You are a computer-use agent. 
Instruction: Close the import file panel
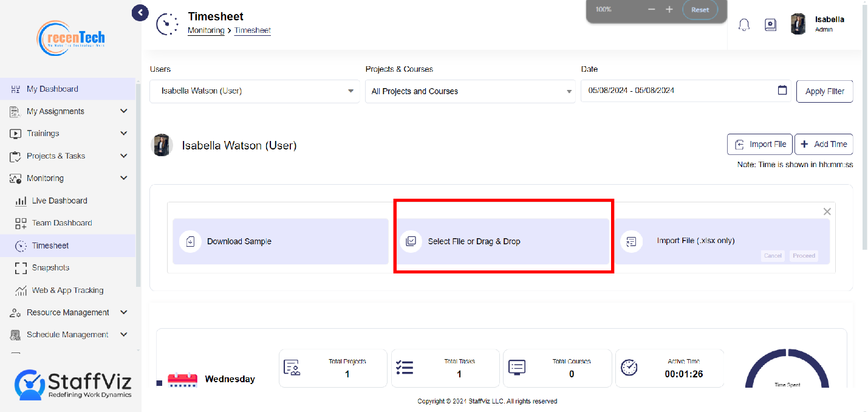pyautogui.click(x=827, y=211)
